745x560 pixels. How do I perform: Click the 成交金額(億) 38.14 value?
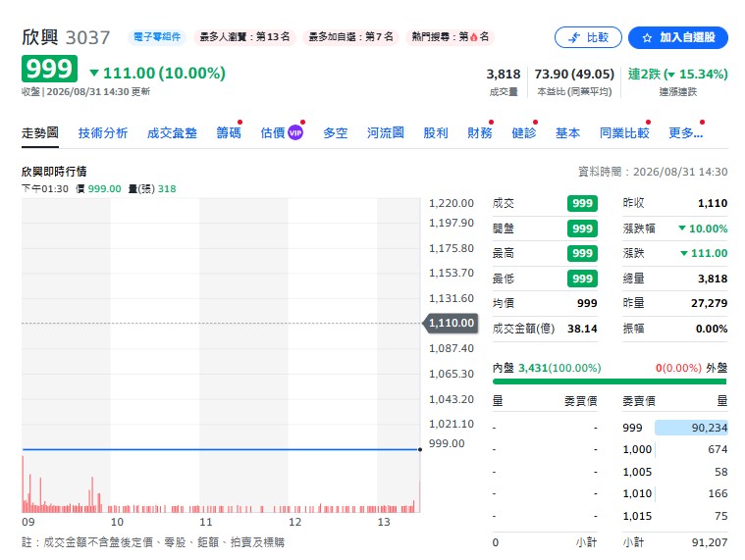[x=582, y=329]
